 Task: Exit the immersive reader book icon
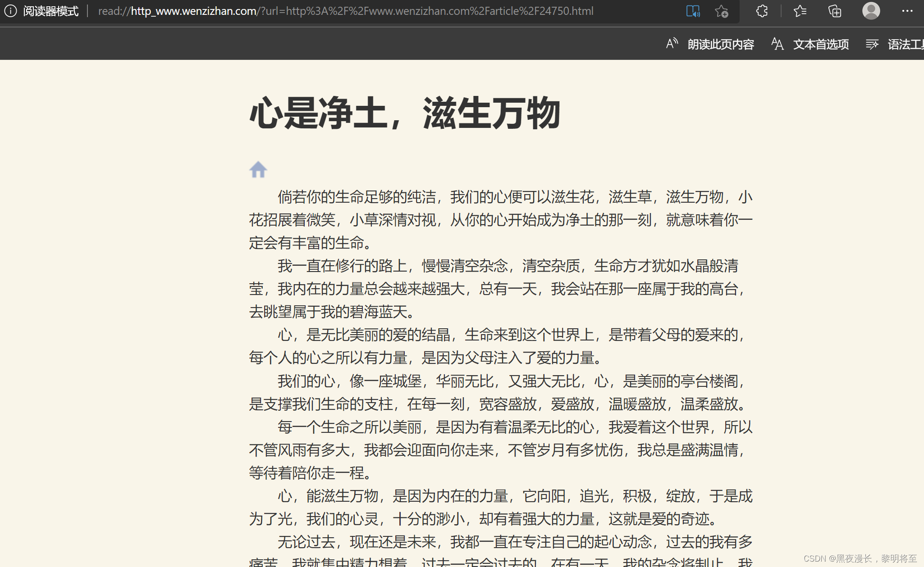[693, 11]
